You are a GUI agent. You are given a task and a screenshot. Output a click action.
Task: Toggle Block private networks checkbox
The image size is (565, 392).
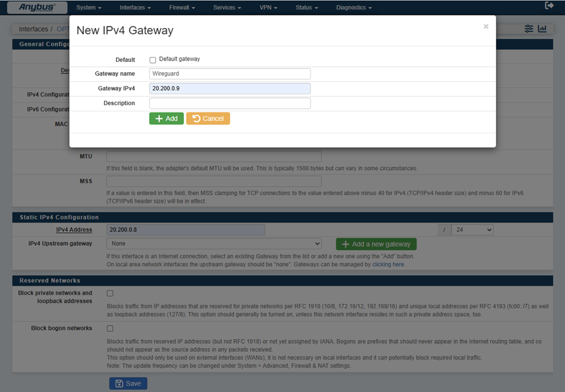(x=110, y=293)
